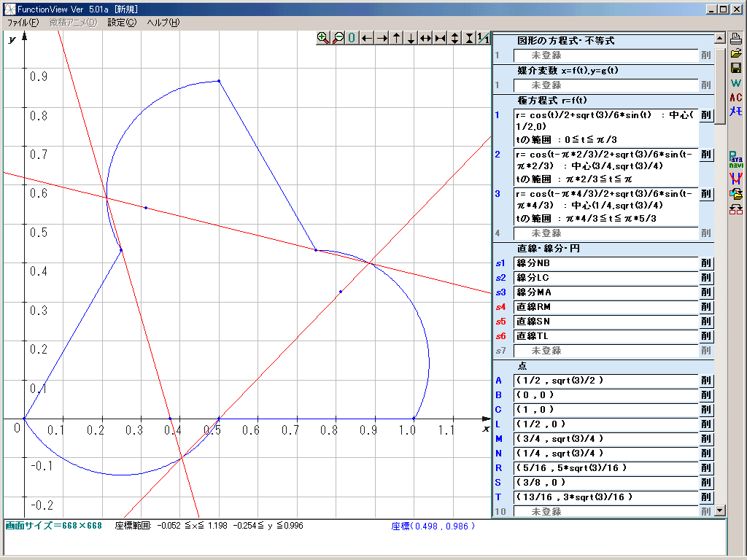Image resolution: width=747 pixels, height=560 pixels.
Task: Delete point M with its 削 button
Action: tap(706, 439)
